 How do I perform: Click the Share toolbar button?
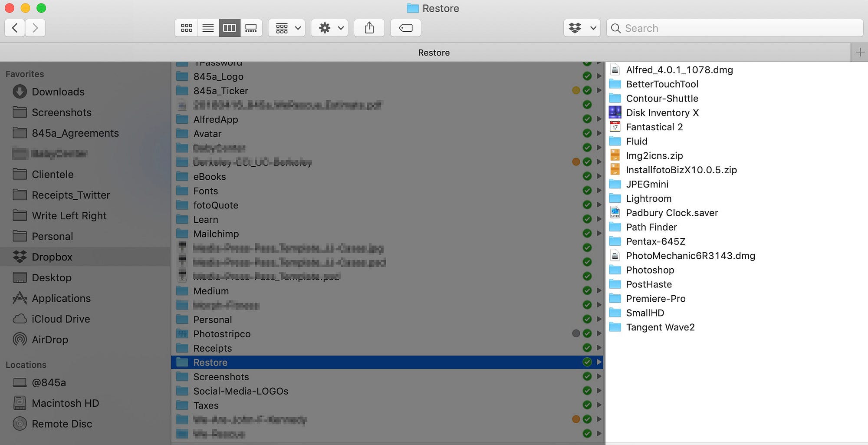[x=369, y=28]
